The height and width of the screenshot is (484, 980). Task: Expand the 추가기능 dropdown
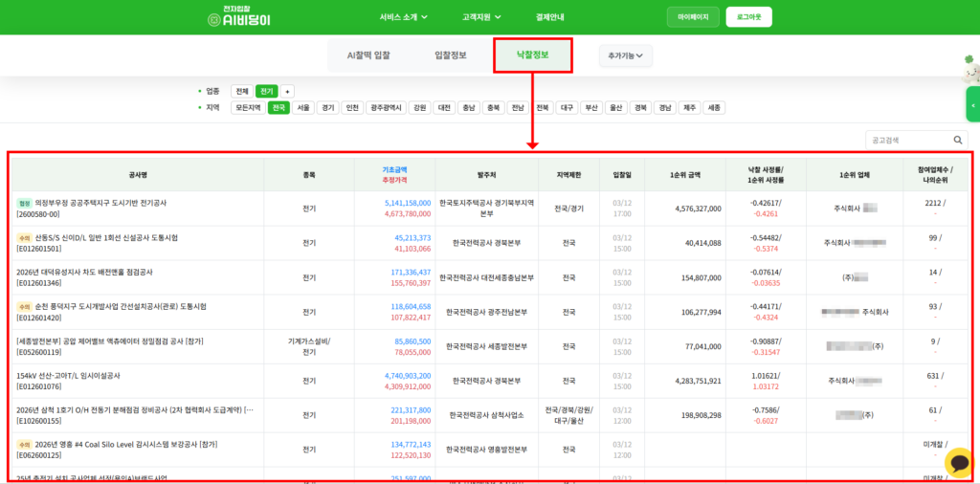(625, 56)
